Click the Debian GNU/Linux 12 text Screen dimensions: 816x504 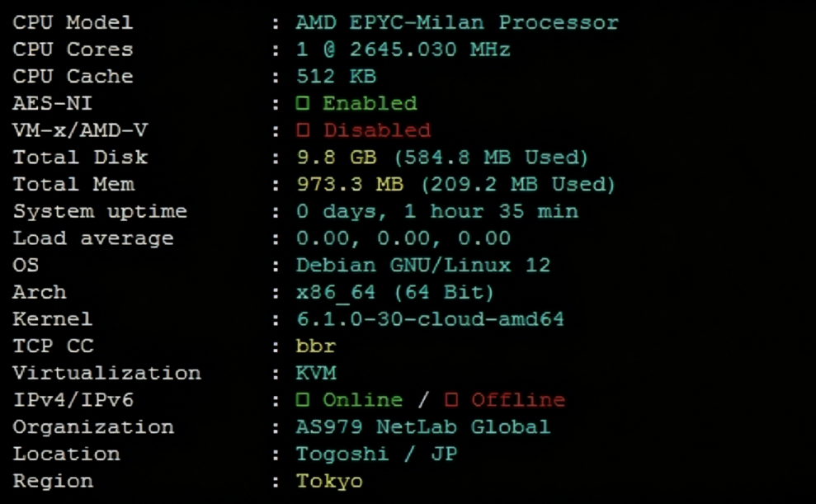pos(423,266)
